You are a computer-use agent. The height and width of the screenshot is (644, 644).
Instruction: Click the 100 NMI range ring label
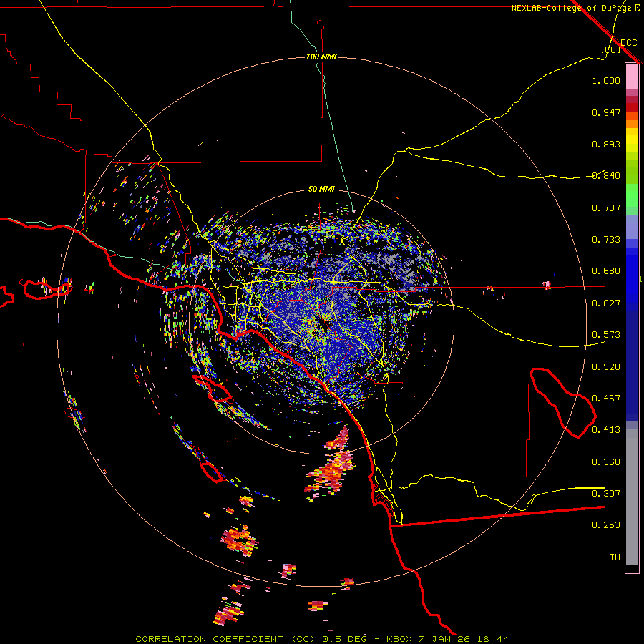321,57
